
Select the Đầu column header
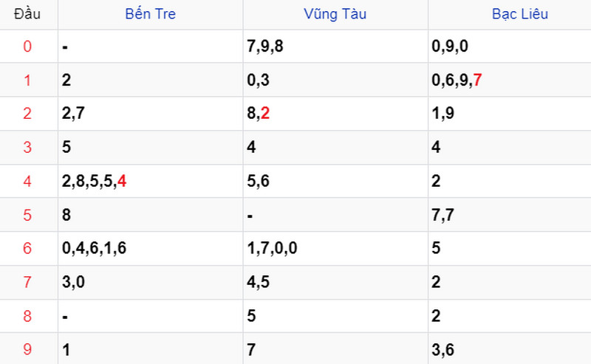tap(27, 14)
